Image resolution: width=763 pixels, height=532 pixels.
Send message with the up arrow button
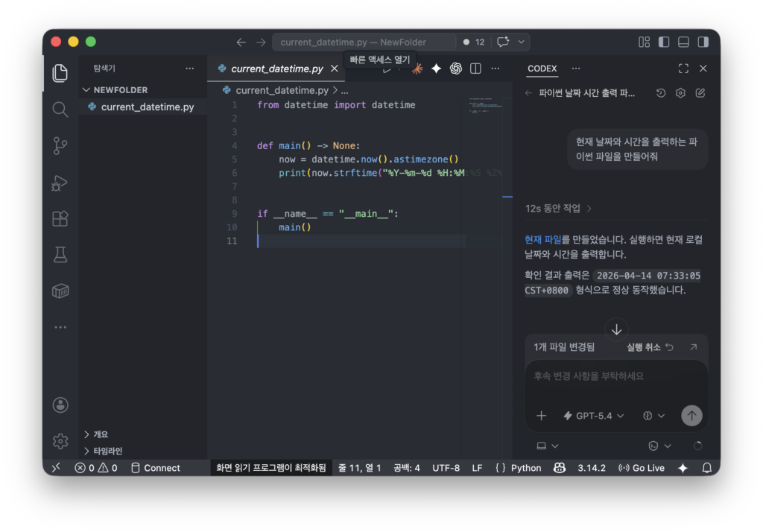pos(691,416)
